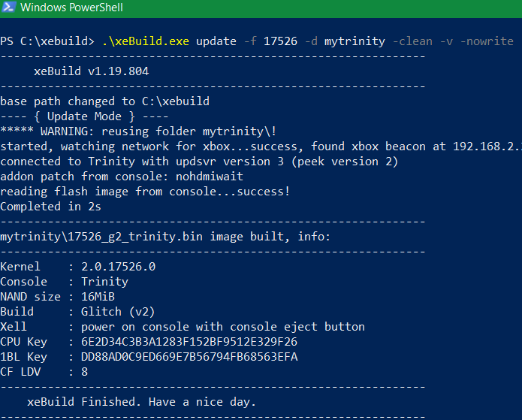Click the PowerShell icon in title bar
Screen dimensions: 522x420
[x=8, y=7]
